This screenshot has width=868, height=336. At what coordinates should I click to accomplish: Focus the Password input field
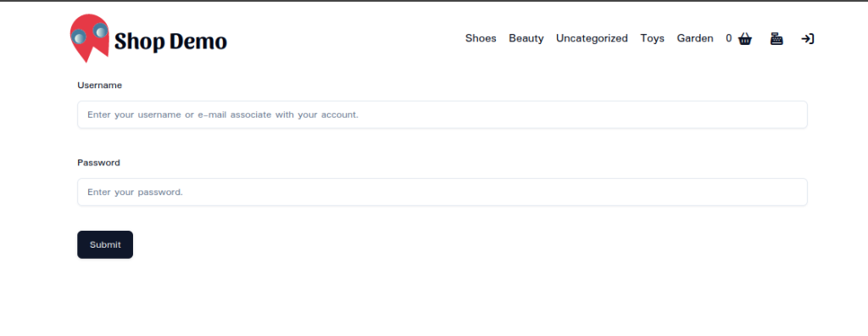[442, 192]
